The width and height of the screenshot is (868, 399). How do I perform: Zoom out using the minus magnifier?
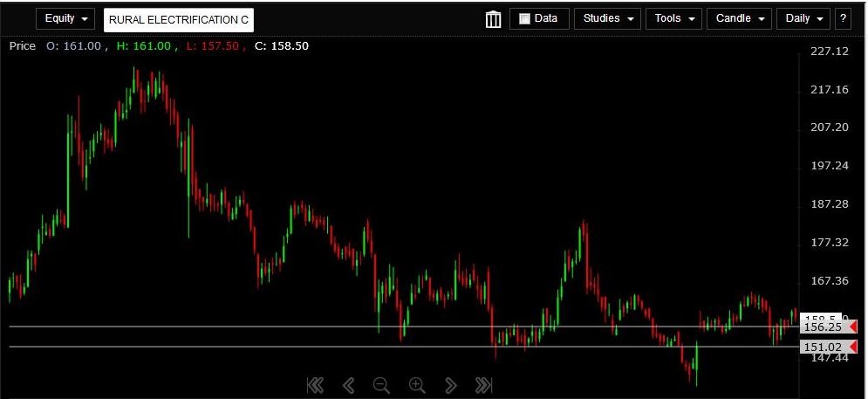pyautogui.click(x=381, y=385)
